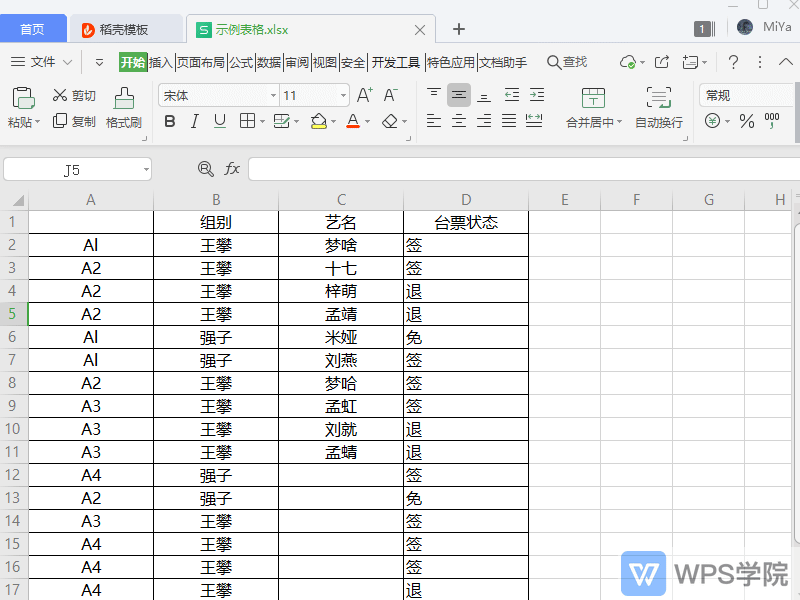This screenshot has width=800, height=600.
Task: Click the 查找 search button
Action: point(567,62)
